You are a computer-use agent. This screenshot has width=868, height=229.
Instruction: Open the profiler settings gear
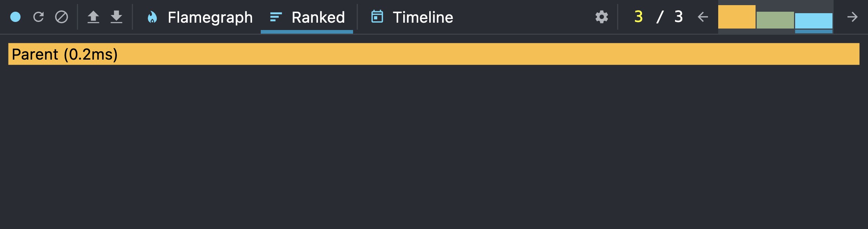(602, 16)
